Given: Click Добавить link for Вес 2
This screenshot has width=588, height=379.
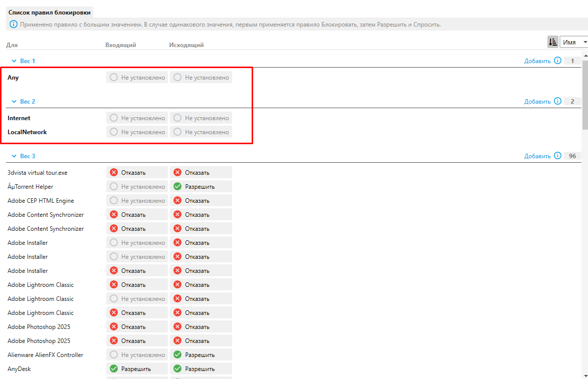Looking at the screenshot, I should 537,101.
